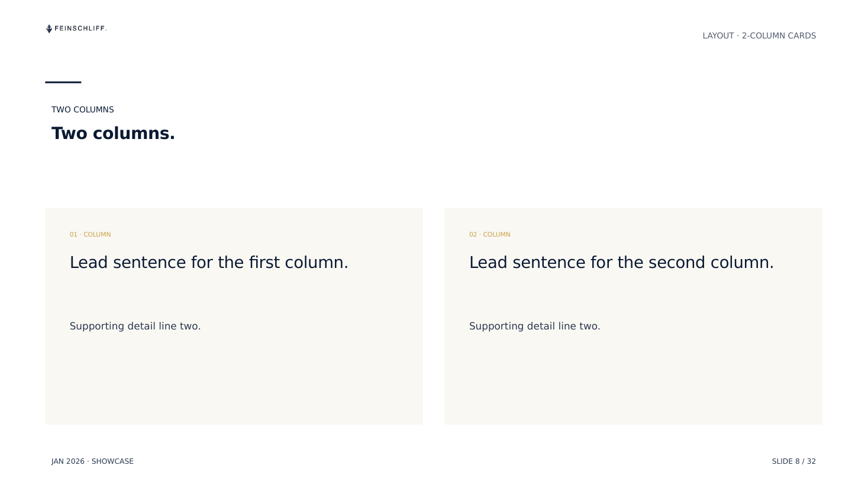Select the '01 · COLUMN' gold label

[90, 235]
